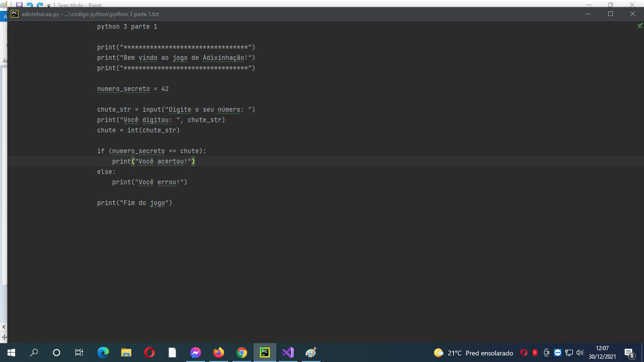This screenshot has height=362, width=644.
Task: Click the TeamViewer icon in the system tray
Action: click(558, 353)
